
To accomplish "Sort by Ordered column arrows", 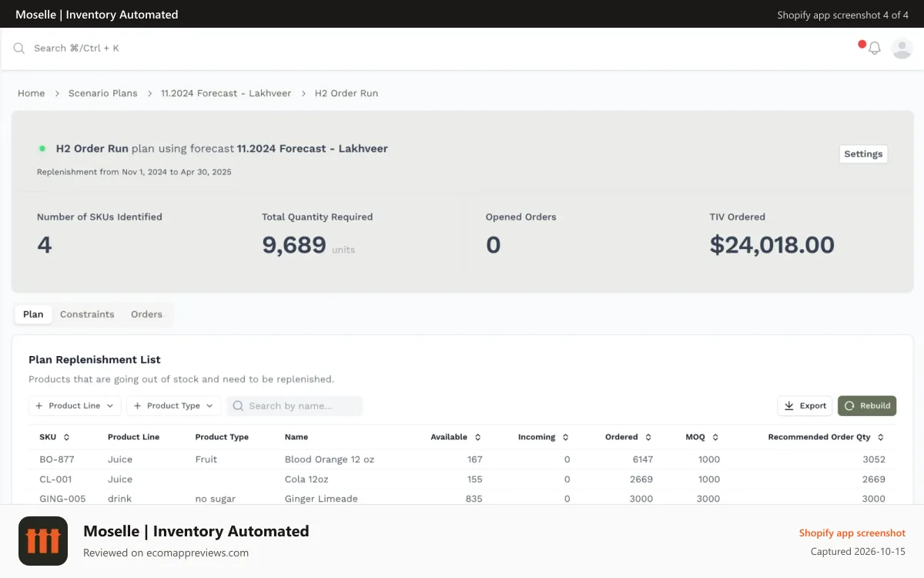I will click(x=648, y=437).
